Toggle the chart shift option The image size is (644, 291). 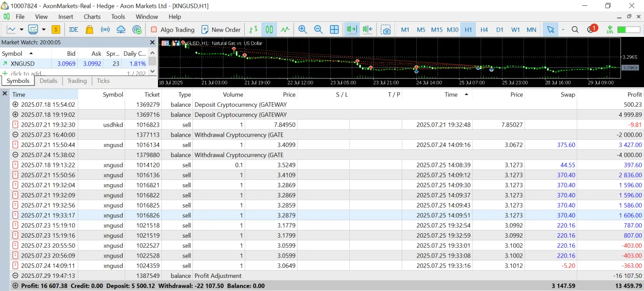pyautogui.click(x=367, y=30)
